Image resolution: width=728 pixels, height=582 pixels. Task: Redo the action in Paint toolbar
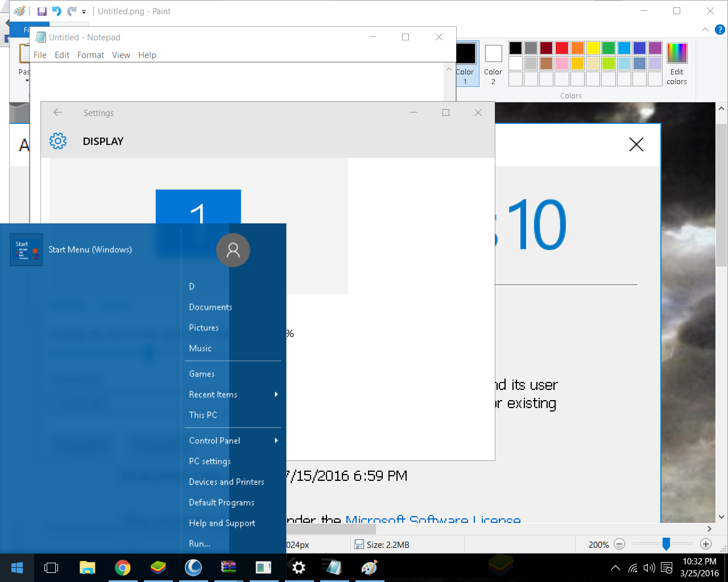(x=71, y=11)
